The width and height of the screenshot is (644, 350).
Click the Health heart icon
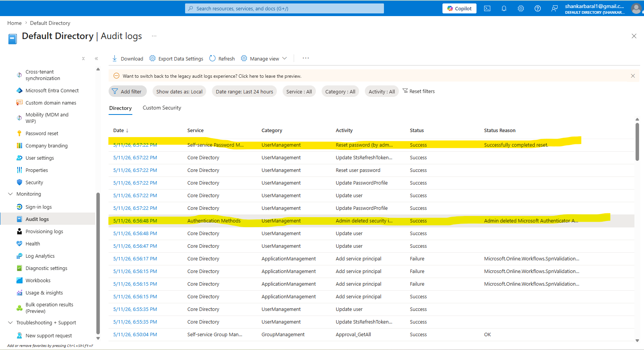coord(20,244)
